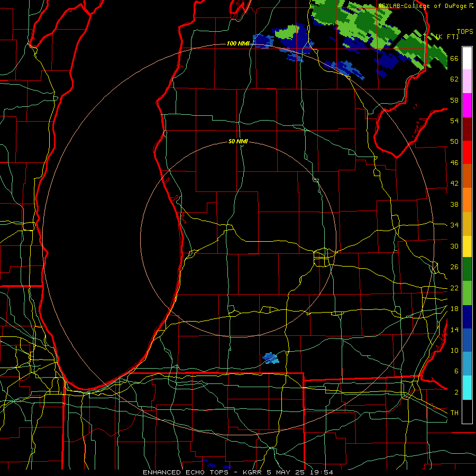Click the cyan legend swatch
The width and height of the screenshot is (476, 476).
tap(467, 388)
